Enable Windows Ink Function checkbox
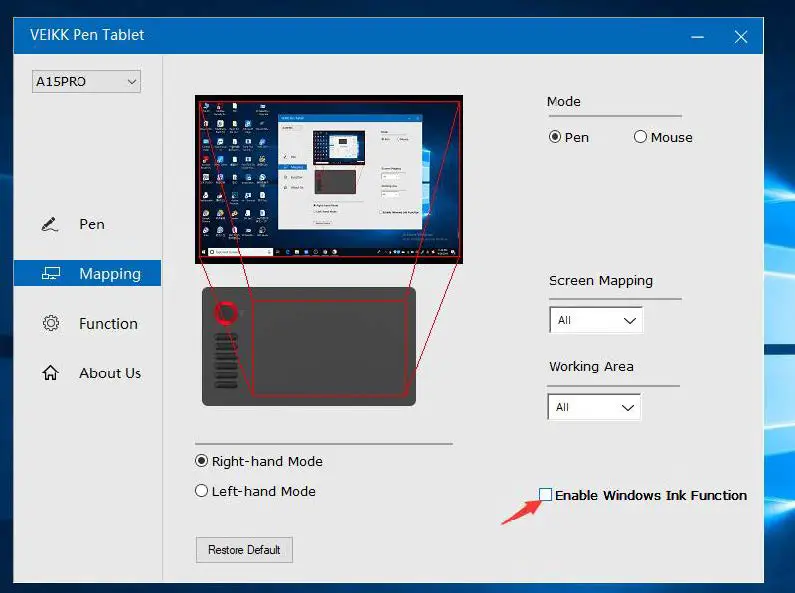 click(545, 495)
